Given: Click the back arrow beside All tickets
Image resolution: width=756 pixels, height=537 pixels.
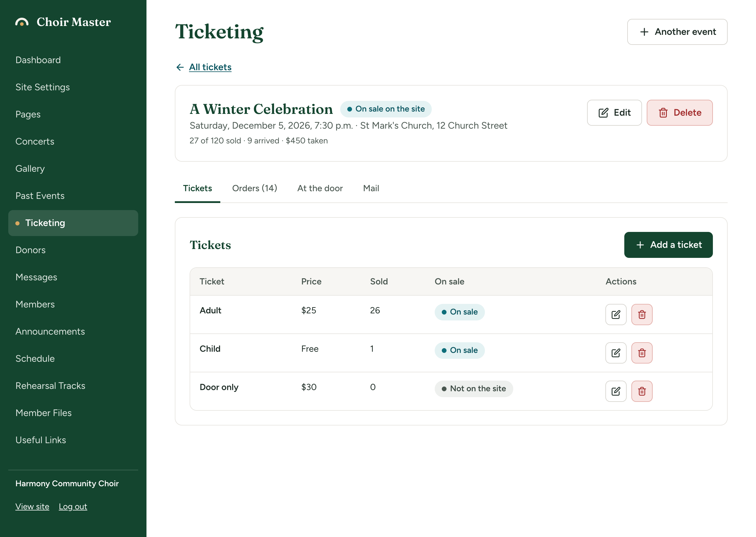Looking at the screenshot, I should tap(180, 68).
